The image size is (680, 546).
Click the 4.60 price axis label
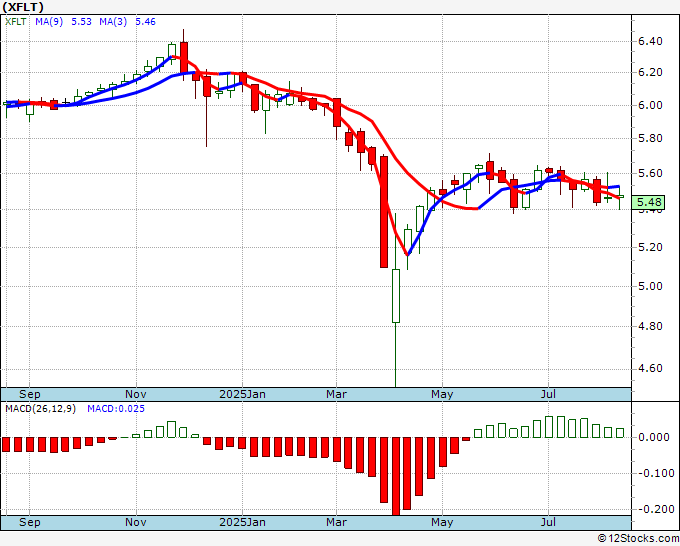coord(650,369)
